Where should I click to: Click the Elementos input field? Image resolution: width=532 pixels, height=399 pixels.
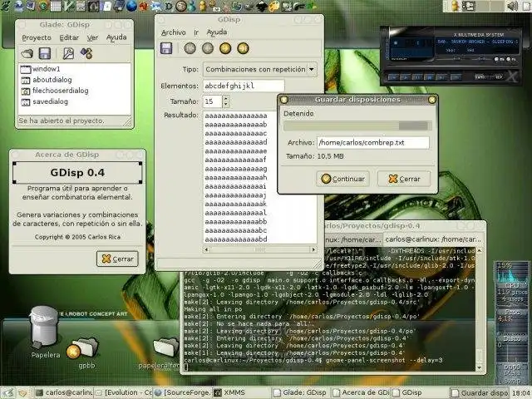(x=244, y=86)
